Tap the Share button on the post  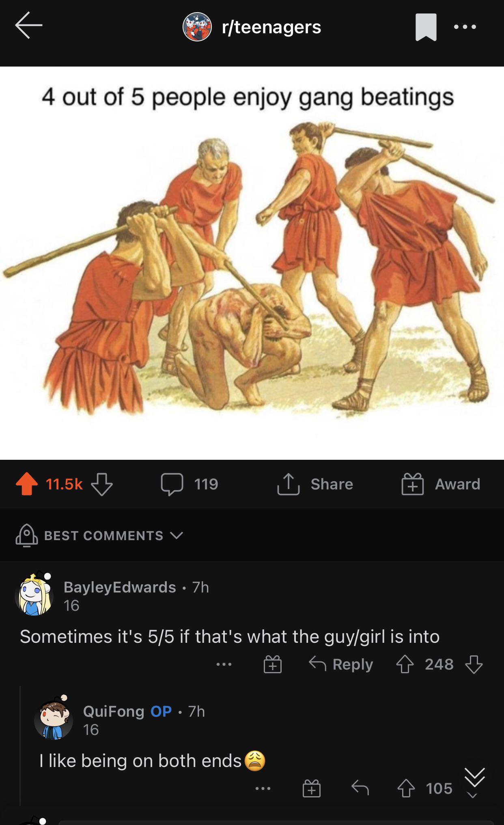click(x=315, y=484)
